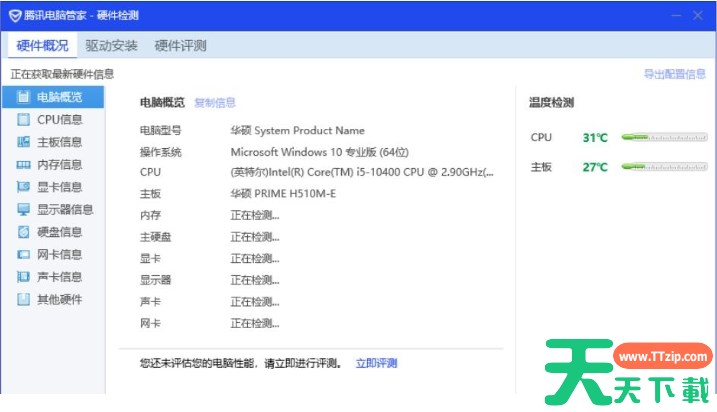Click the 立即评测 link
717x412 pixels.
pos(376,364)
